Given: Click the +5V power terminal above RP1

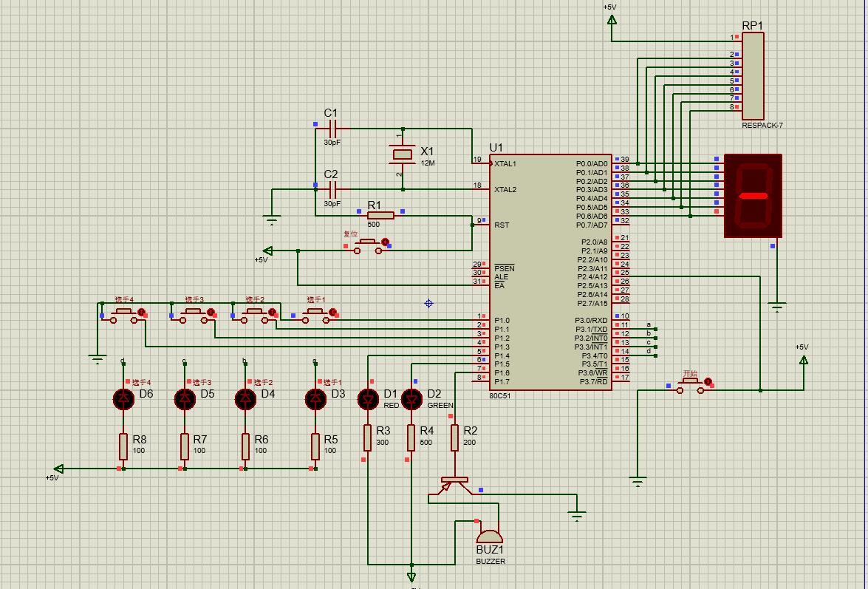Looking at the screenshot, I should [x=612, y=20].
